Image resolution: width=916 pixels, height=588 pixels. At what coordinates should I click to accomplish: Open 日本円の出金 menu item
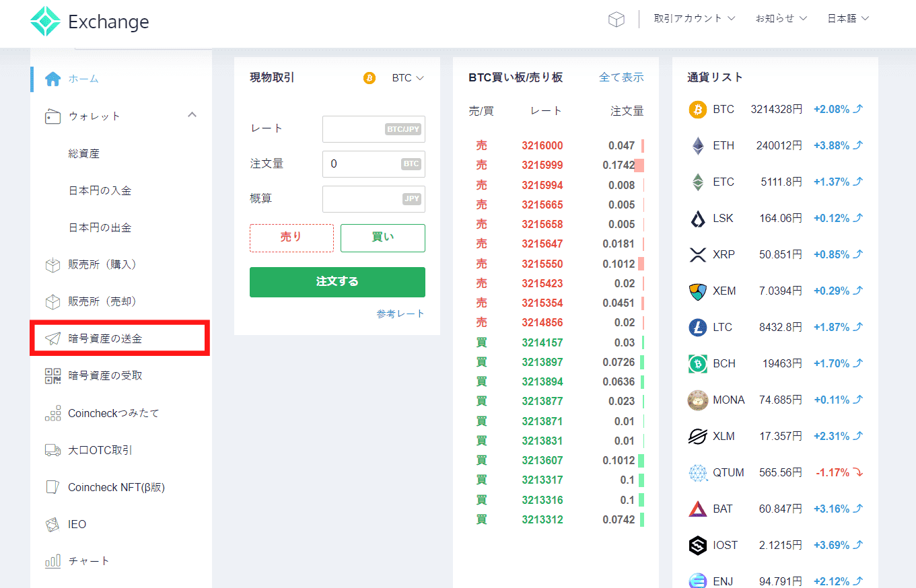100,227
